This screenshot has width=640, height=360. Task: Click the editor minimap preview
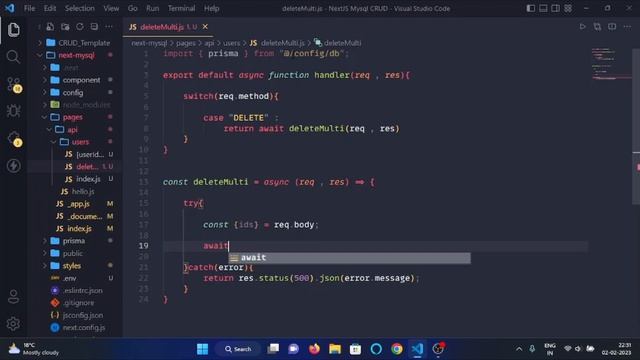tap(611, 64)
